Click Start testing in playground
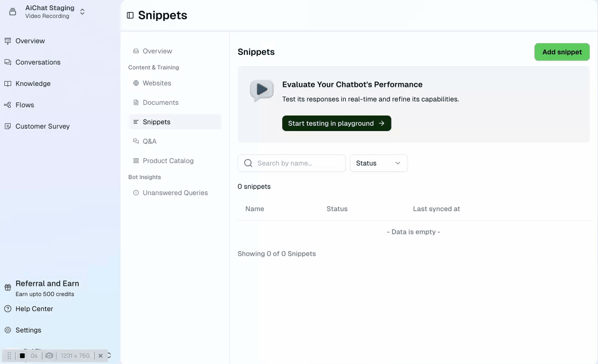This screenshot has height=364, width=598. 336,123
